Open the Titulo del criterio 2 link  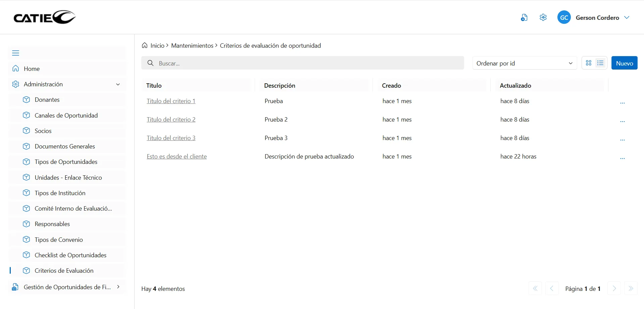(x=171, y=120)
